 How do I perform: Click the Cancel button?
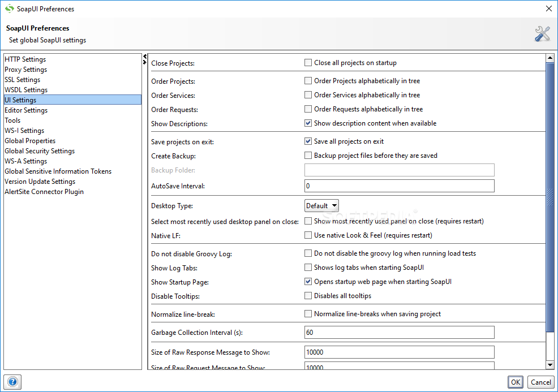coord(541,382)
